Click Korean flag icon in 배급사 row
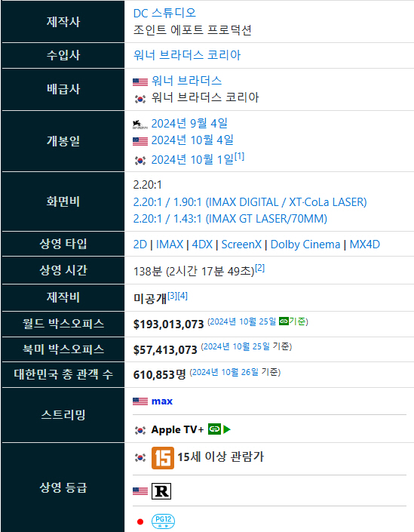The width and height of the screenshot is (414, 532). click(x=140, y=99)
